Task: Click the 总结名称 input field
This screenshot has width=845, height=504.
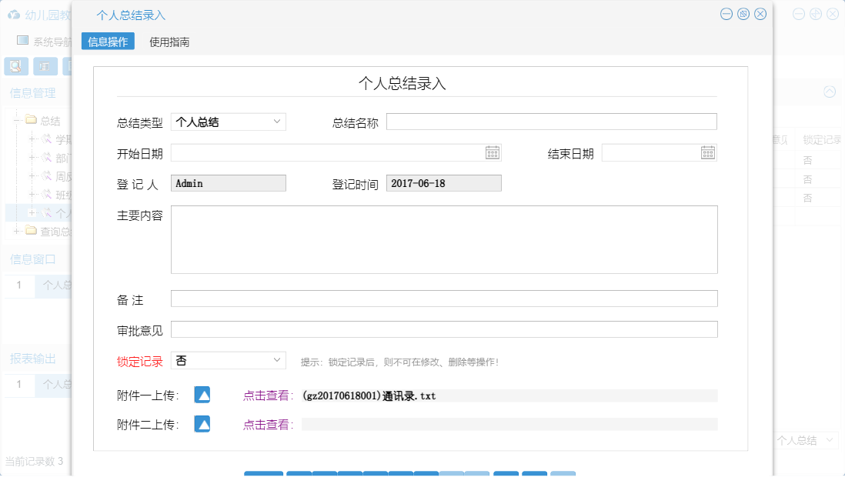Action: [x=551, y=121]
